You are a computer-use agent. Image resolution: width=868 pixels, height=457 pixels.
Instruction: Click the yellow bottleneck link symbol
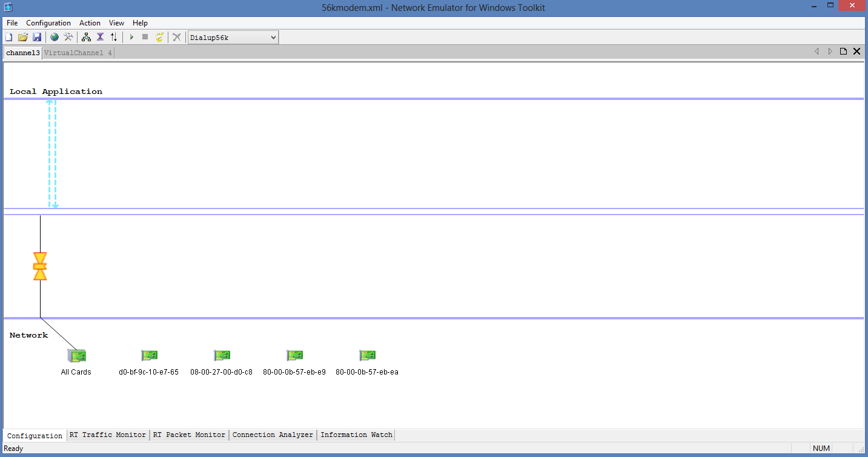pyautogui.click(x=40, y=265)
